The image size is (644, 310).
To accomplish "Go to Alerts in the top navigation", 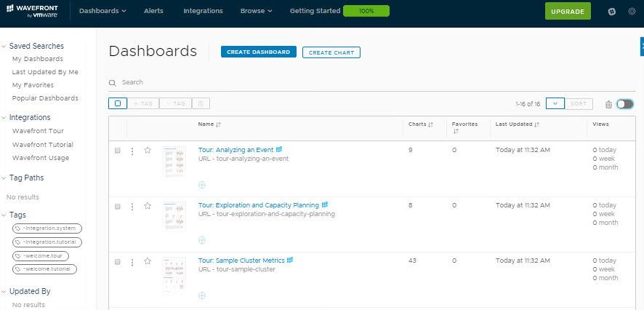I will (153, 11).
